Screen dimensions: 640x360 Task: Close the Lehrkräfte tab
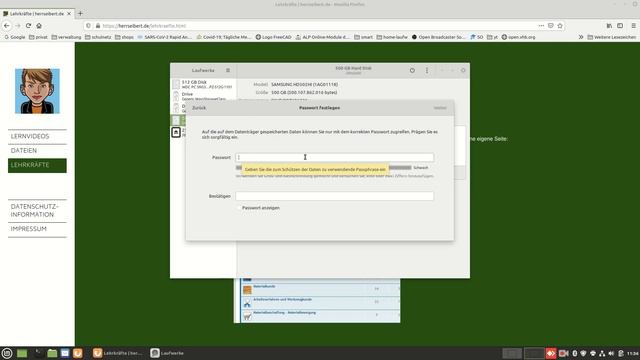pyautogui.click(x=69, y=13)
